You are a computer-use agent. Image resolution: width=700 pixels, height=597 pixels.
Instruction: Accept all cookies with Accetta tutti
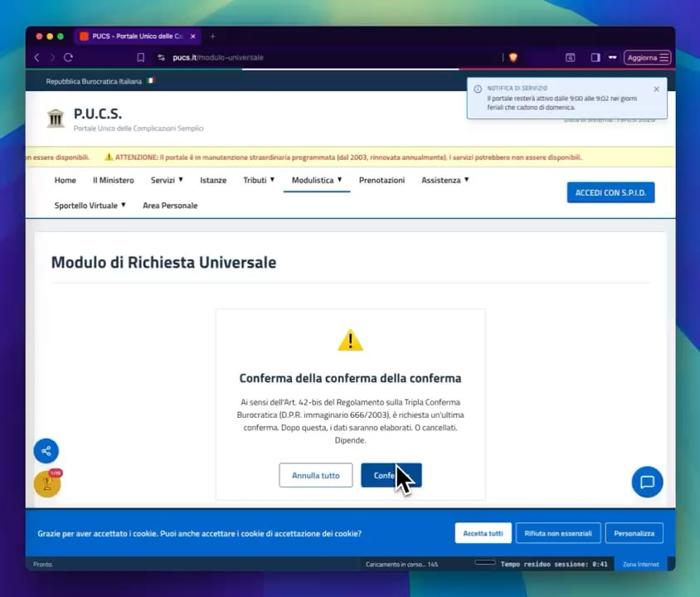click(483, 533)
